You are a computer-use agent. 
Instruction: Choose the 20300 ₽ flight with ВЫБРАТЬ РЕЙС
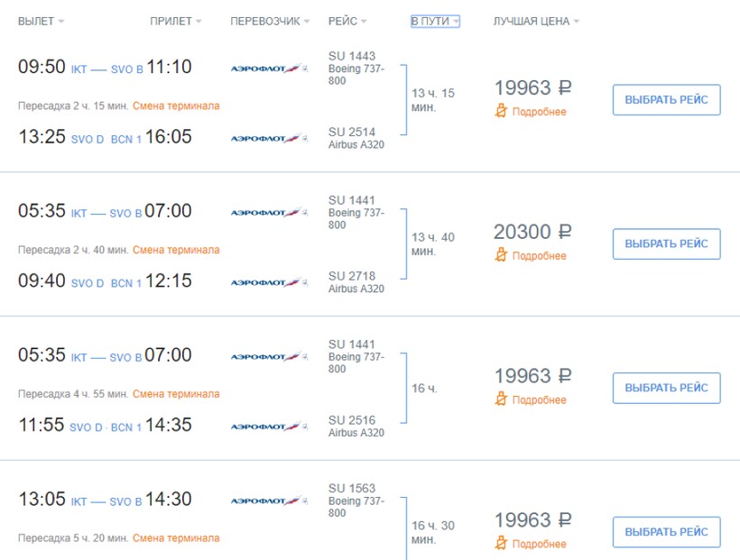tap(666, 243)
